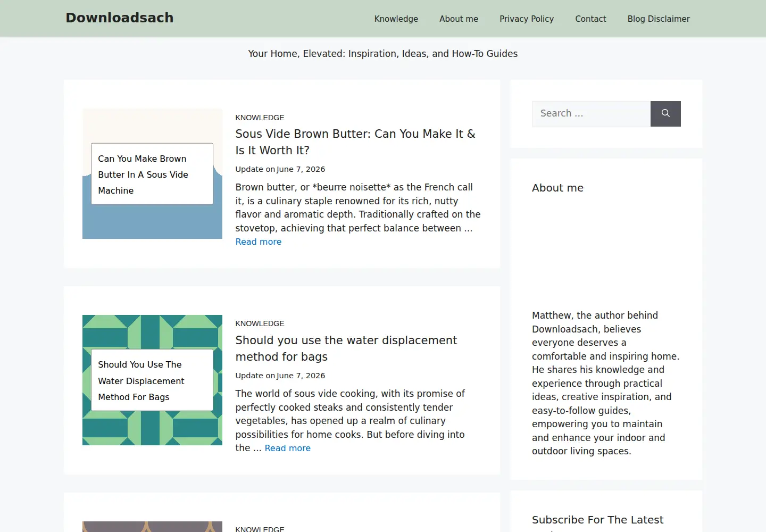Open Sous Vide Brown Butter article title
Viewport: 766px width, 532px height.
pyautogui.click(x=355, y=142)
